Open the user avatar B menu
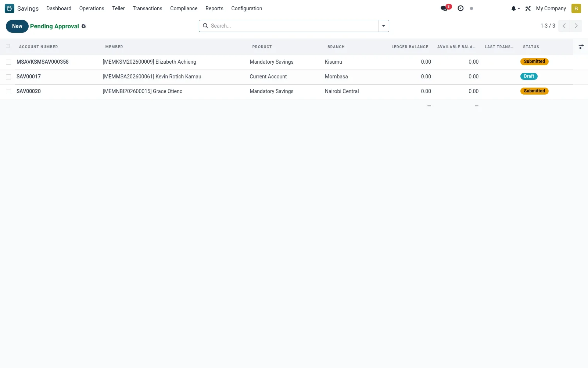The height and width of the screenshot is (368, 588). tap(576, 8)
